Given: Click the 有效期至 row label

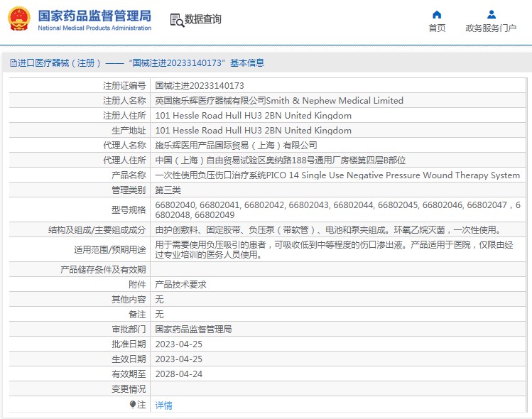Looking at the screenshot, I should 129,374.
